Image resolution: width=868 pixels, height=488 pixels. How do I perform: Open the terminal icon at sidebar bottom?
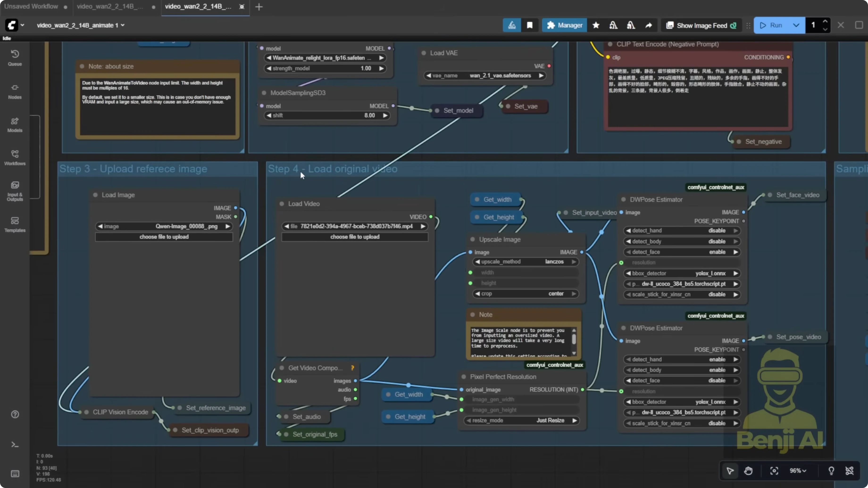15,445
